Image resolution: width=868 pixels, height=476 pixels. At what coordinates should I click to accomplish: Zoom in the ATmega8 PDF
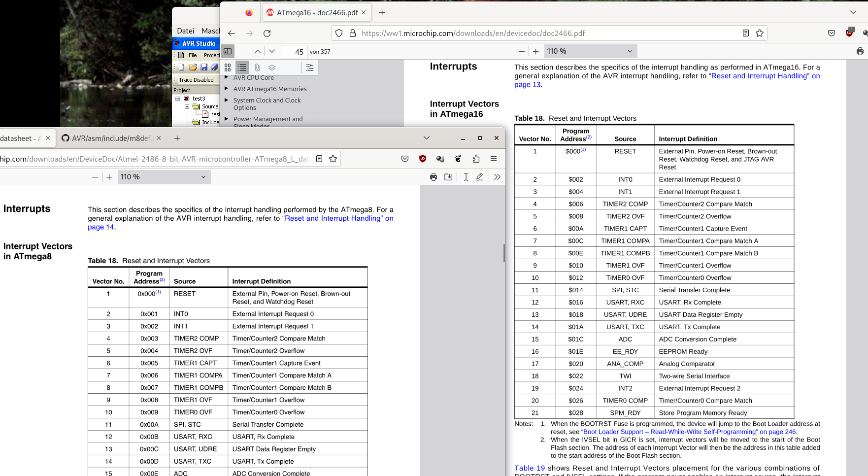point(109,177)
